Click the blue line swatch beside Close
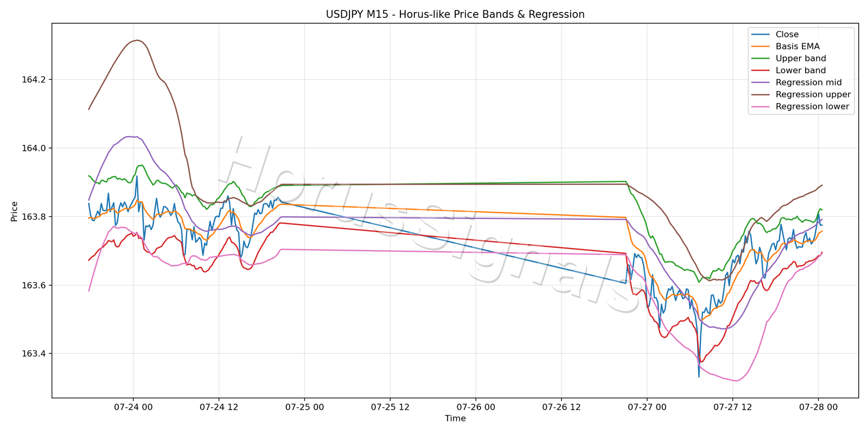 pos(761,35)
